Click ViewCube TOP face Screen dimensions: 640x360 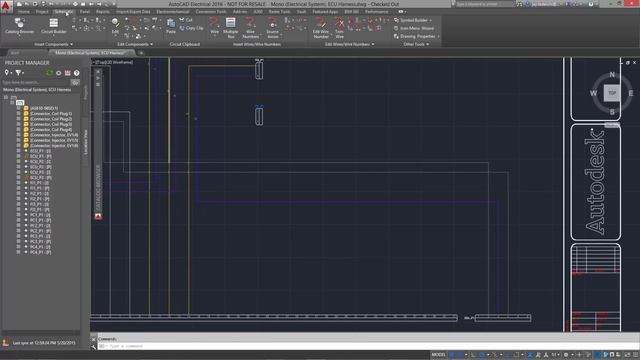pos(612,93)
